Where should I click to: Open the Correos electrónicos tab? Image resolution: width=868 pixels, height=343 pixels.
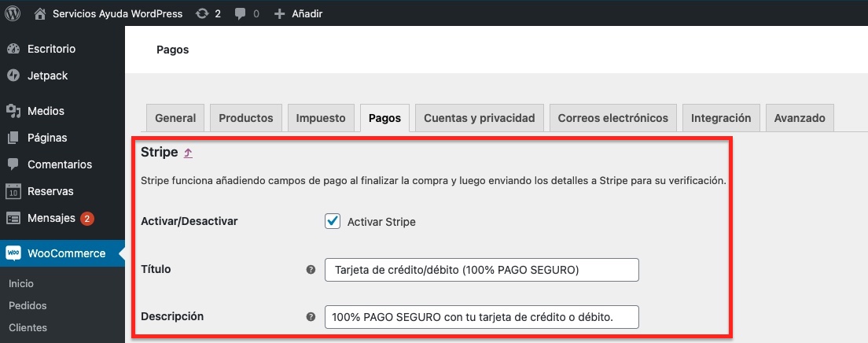[x=612, y=118]
